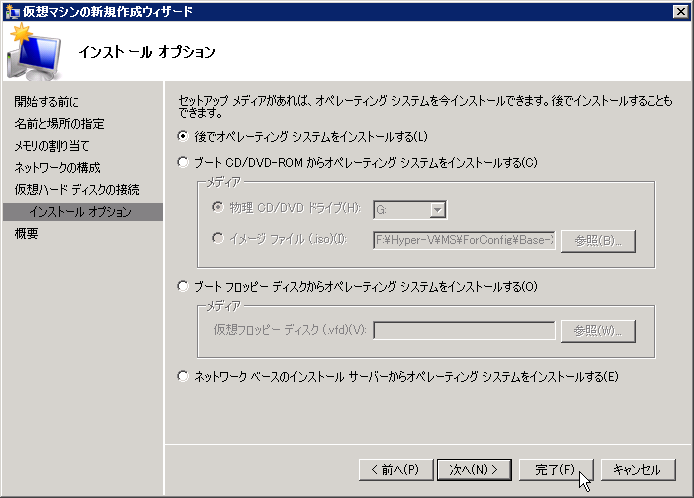The image size is (694, 498).
Task: Click 参照(B) browse button for ISO
Action: click(x=598, y=241)
